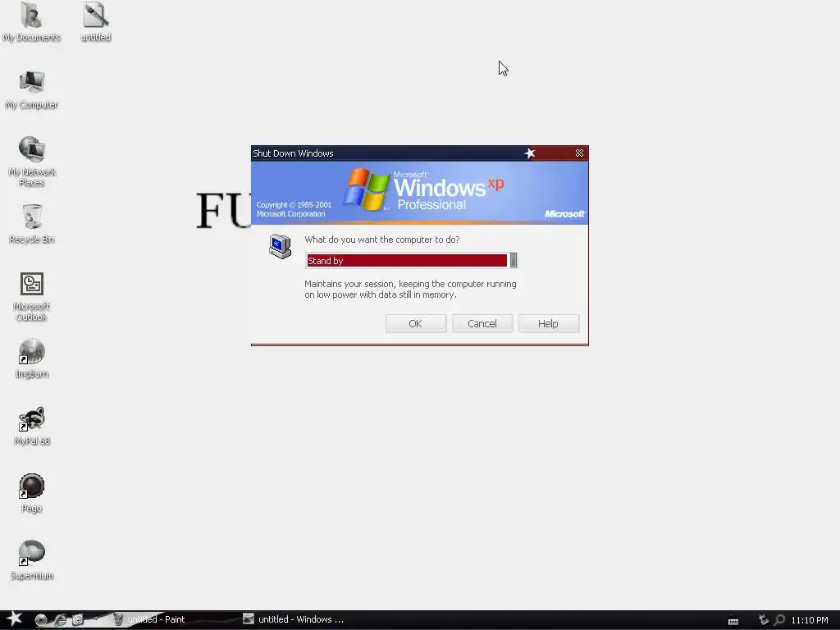Open the My Documents desktop icon
The image size is (840, 630).
[32, 21]
